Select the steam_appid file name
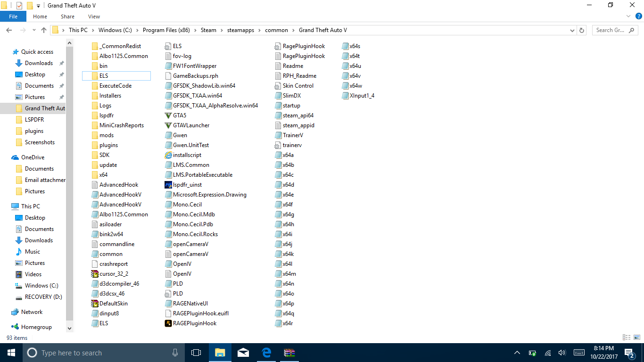The width and height of the screenshot is (644, 362). pyautogui.click(x=298, y=125)
